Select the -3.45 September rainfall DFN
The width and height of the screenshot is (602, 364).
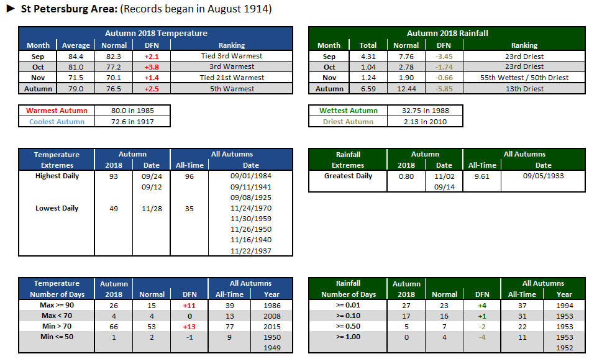pos(444,56)
